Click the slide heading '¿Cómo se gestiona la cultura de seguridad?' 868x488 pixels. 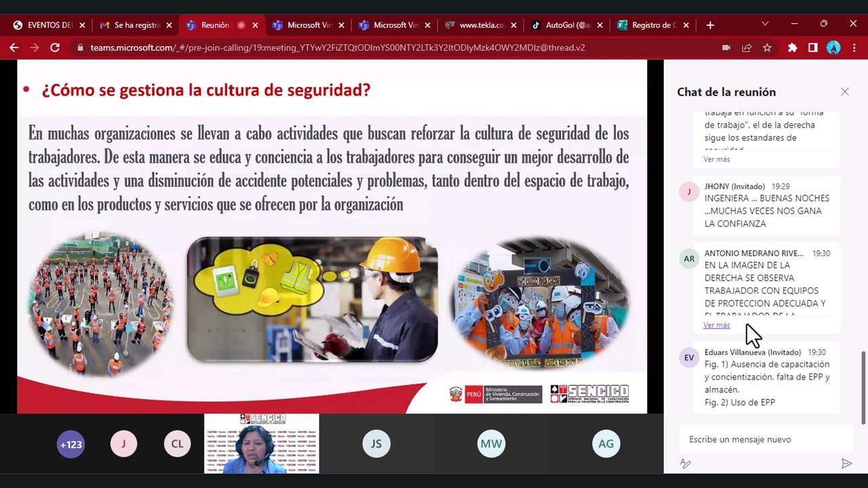[206, 89]
